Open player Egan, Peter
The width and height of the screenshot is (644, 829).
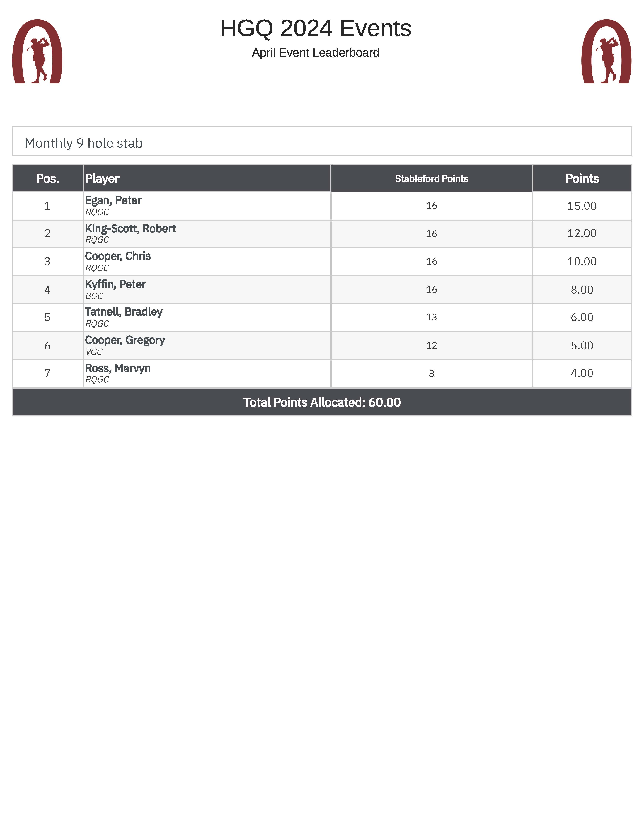[113, 200]
